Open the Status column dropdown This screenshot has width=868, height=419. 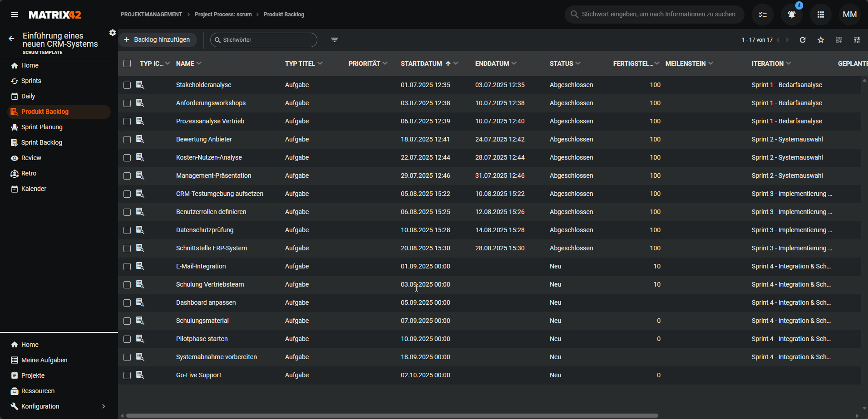[x=578, y=63]
